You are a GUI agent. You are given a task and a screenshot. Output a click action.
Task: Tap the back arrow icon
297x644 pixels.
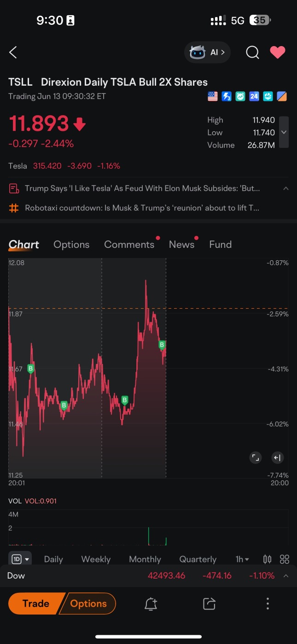[x=13, y=53]
